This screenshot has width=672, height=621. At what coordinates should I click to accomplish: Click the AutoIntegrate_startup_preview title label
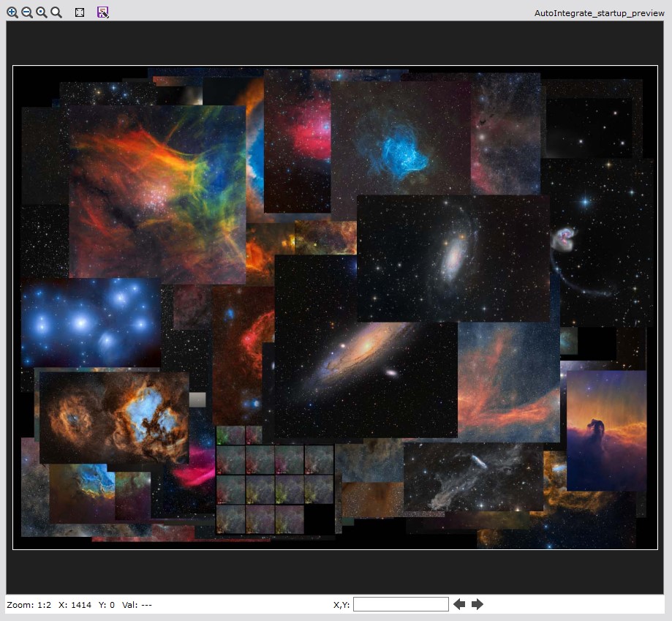pyautogui.click(x=600, y=13)
